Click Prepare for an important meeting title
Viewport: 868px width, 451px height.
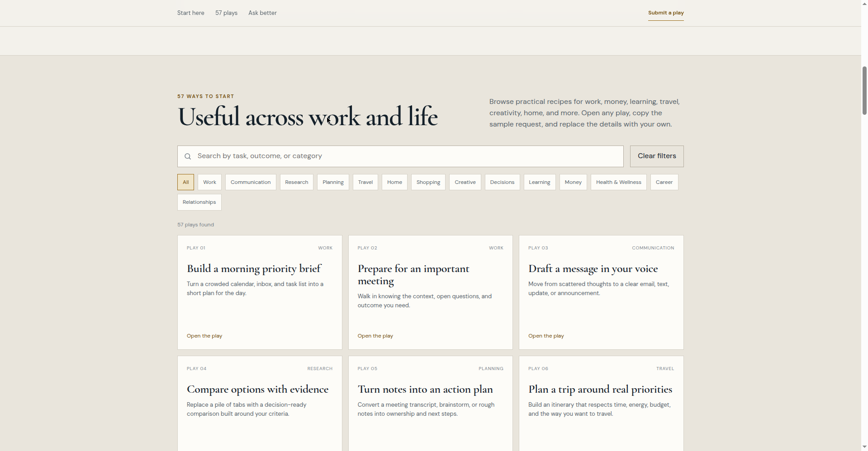tap(413, 275)
